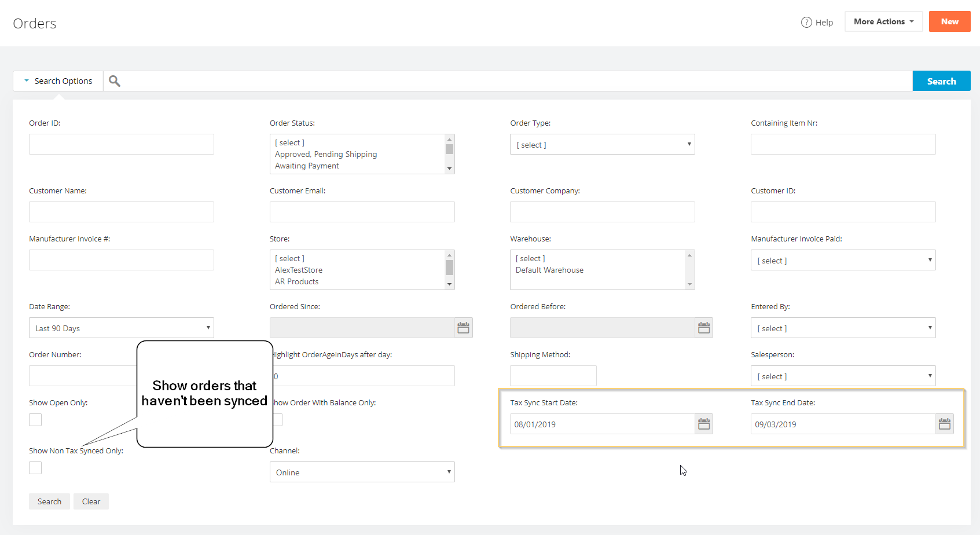Open the Order Type dropdown

(x=603, y=144)
